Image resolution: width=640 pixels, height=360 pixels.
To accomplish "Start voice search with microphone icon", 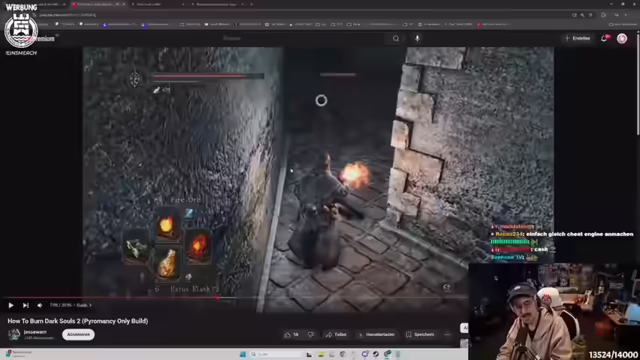I will click(417, 38).
